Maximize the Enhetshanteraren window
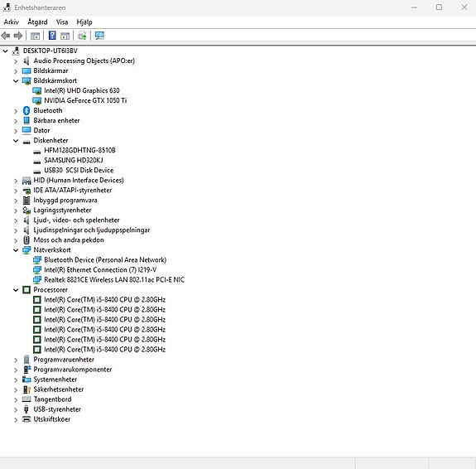The height and width of the screenshot is (469, 476). (439, 7)
